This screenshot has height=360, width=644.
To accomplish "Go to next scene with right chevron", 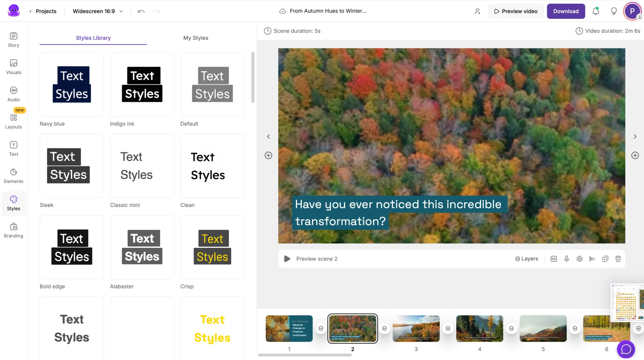I will pyautogui.click(x=635, y=136).
